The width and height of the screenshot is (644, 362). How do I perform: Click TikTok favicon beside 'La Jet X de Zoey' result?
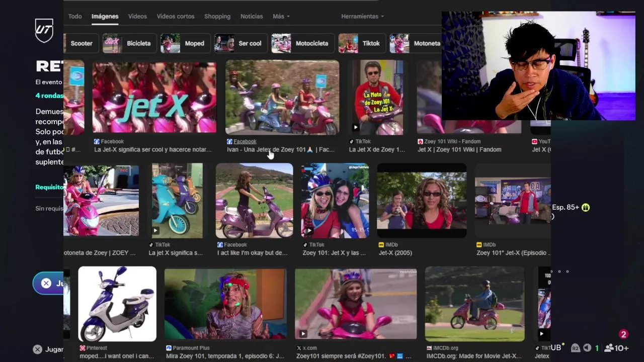tap(352, 142)
